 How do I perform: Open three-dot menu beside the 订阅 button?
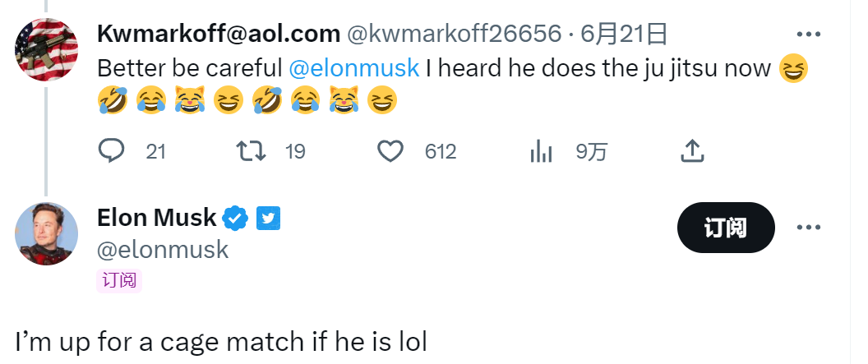[x=808, y=228]
